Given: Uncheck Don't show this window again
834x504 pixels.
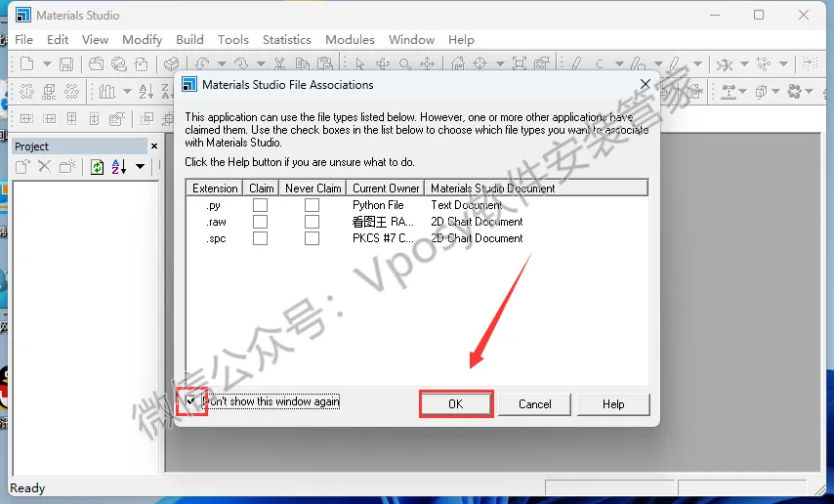Looking at the screenshot, I should coord(191,401).
